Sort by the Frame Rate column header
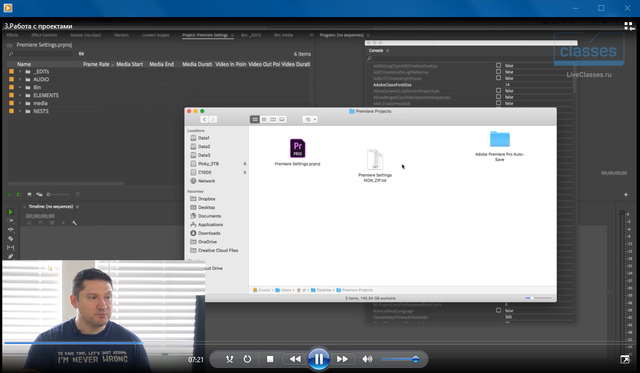Image resolution: width=640 pixels, height=373 pixels. 96,64
